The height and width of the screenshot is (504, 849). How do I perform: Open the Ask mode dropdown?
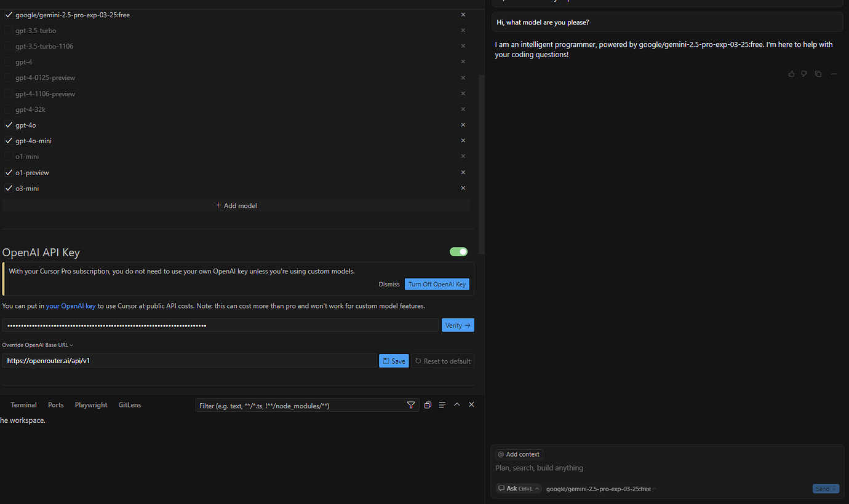(x=519, y=489)
